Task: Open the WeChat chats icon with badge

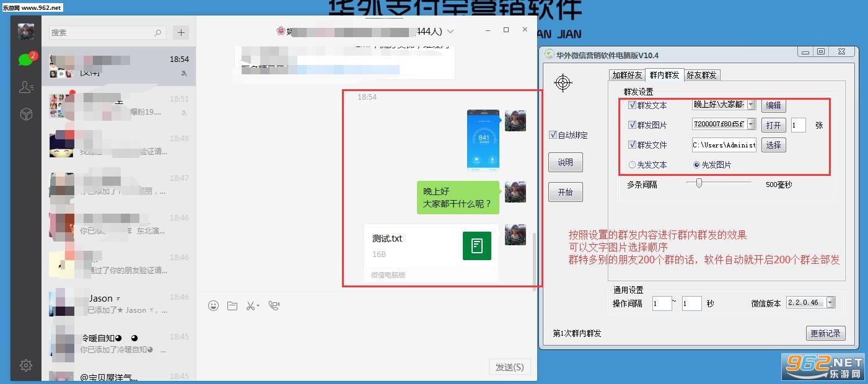Action: (25, 59)
